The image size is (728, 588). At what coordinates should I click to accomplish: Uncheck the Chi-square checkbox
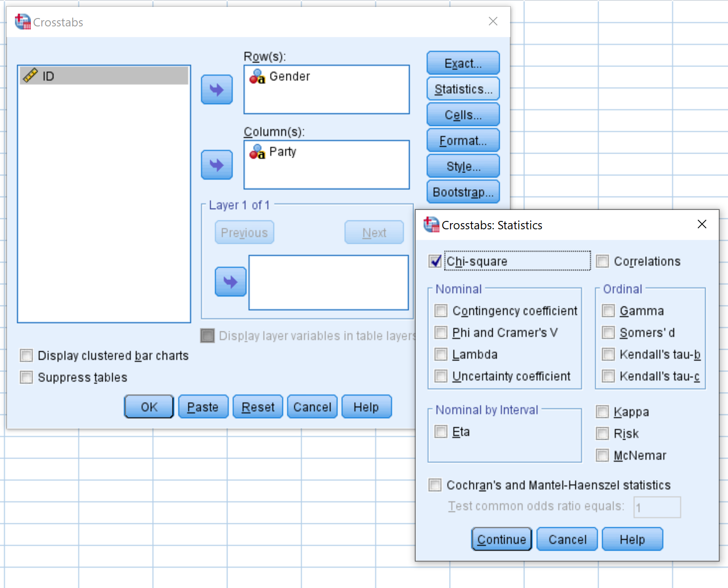point(435,261)
